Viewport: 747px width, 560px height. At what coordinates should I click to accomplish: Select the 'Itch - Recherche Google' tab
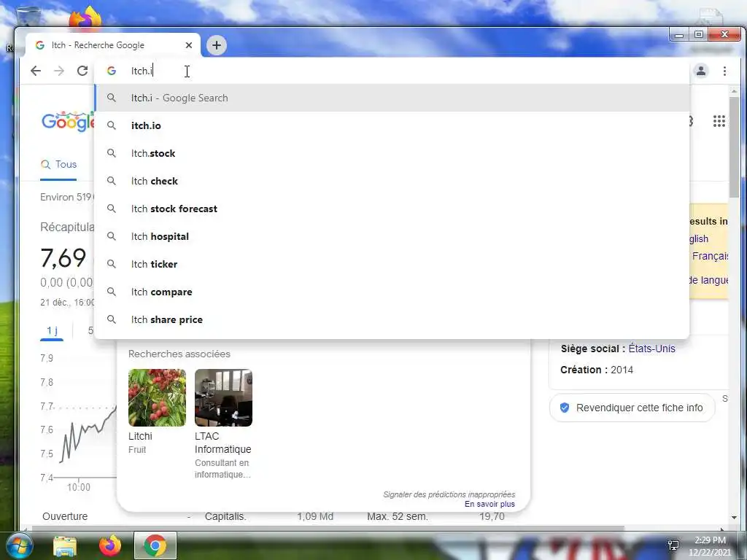[x=112, y=45]
